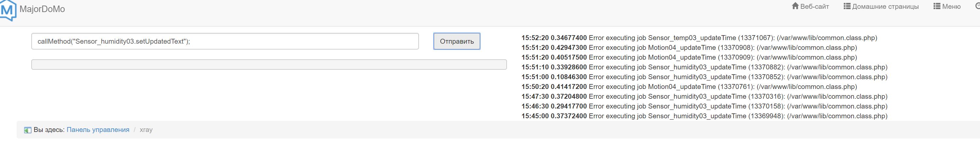Image resolution: width=980 pixels, height=144 pixels.
Task: Click the empty output bar below command input
Action: [268, 65]
